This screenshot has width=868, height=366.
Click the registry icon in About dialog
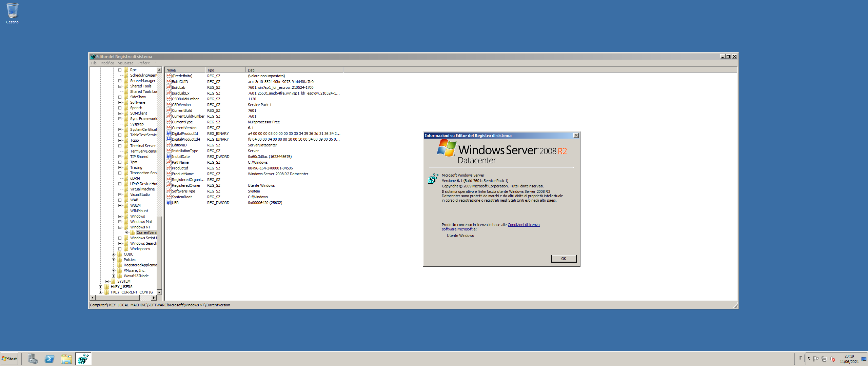(x=433, y=178)
